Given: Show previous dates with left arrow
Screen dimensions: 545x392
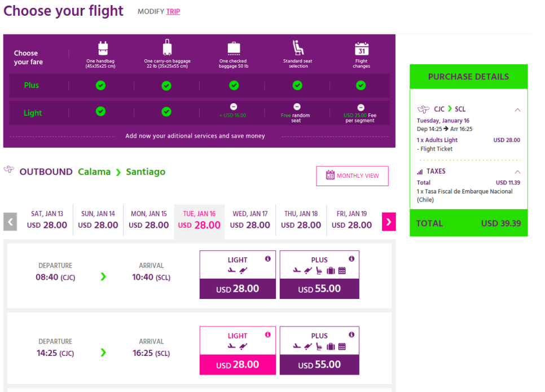Looking at the screenshot, I should 10,221.
